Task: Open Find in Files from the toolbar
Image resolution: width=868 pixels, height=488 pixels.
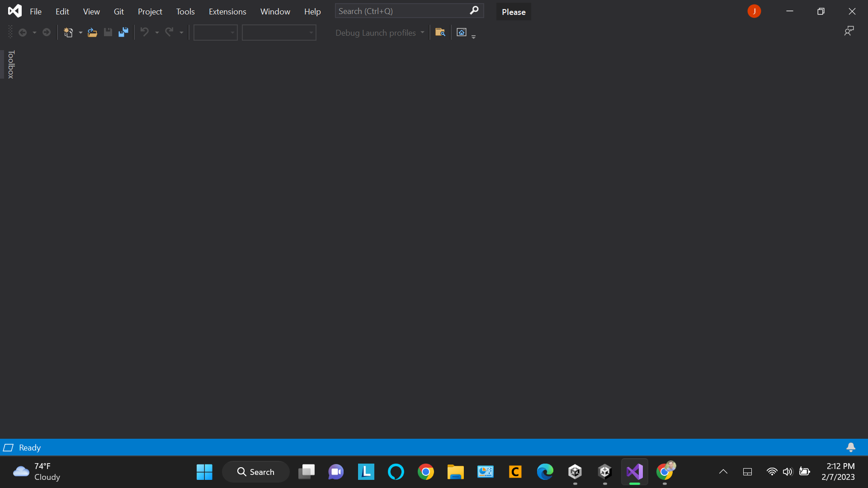Action: click(x=440, y=32)
